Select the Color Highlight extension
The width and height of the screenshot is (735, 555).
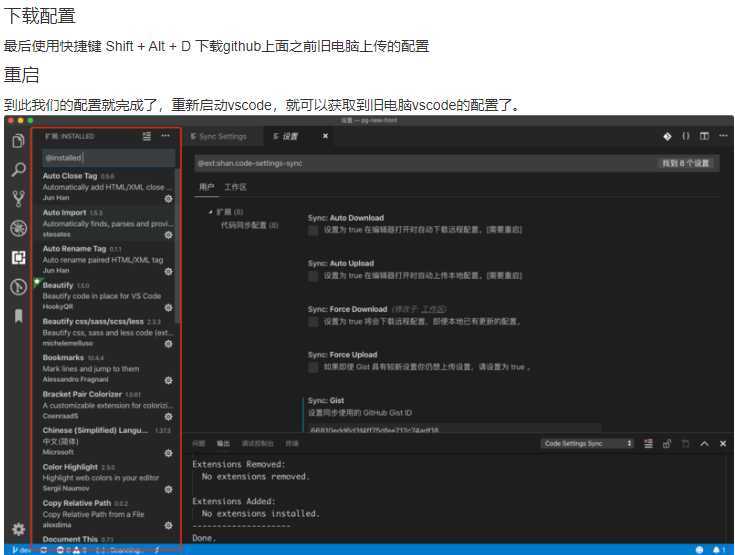click(108, 478)
